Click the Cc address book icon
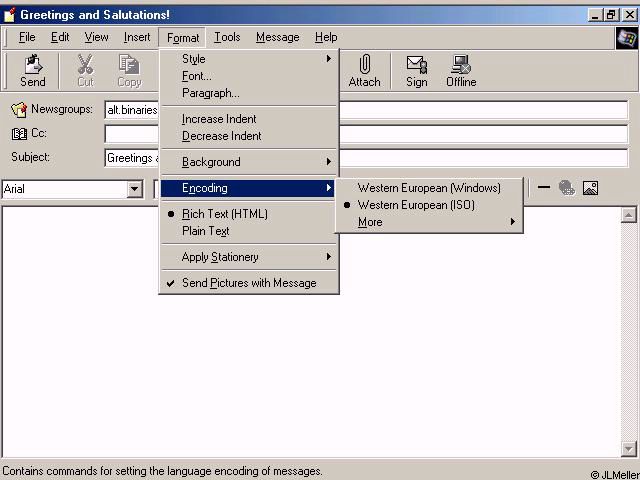The image size is (640, 480). pos(19,134)
